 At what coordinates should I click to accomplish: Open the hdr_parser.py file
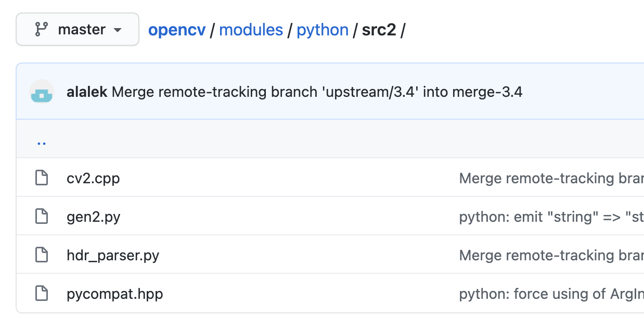(113, 256)
